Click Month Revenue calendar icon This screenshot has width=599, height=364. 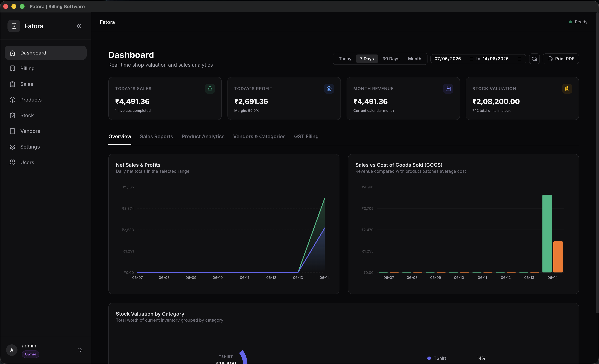click(x=448, y=89)
